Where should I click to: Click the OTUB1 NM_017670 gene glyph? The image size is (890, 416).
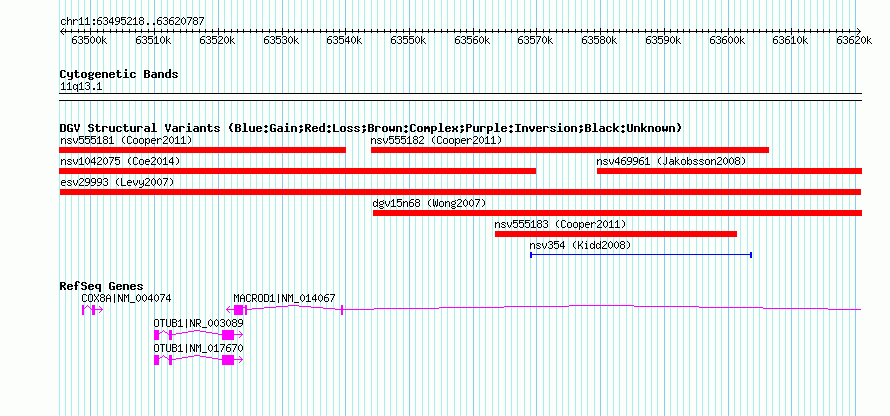tap(199, 360)
